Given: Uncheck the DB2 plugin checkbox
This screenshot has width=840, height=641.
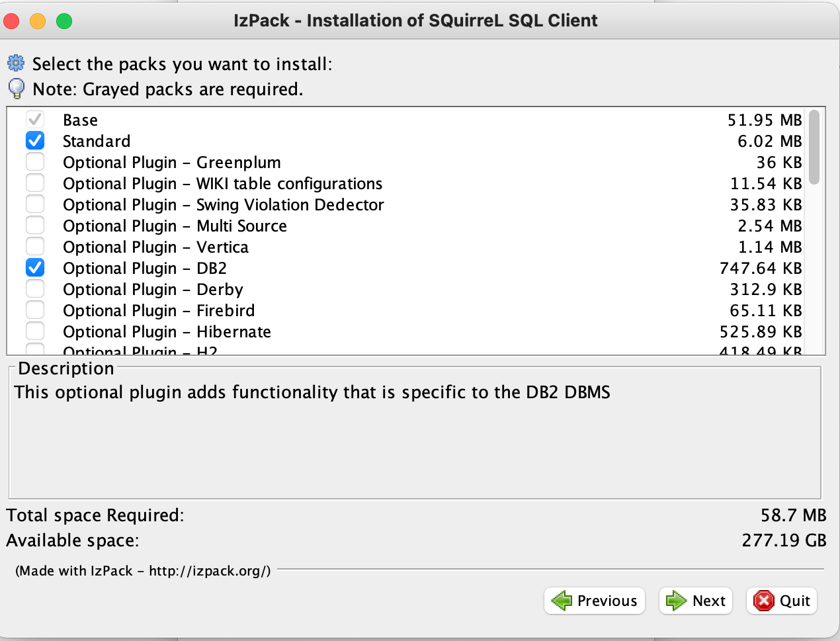Looking at the screenshot, I should tap(35, 267).
